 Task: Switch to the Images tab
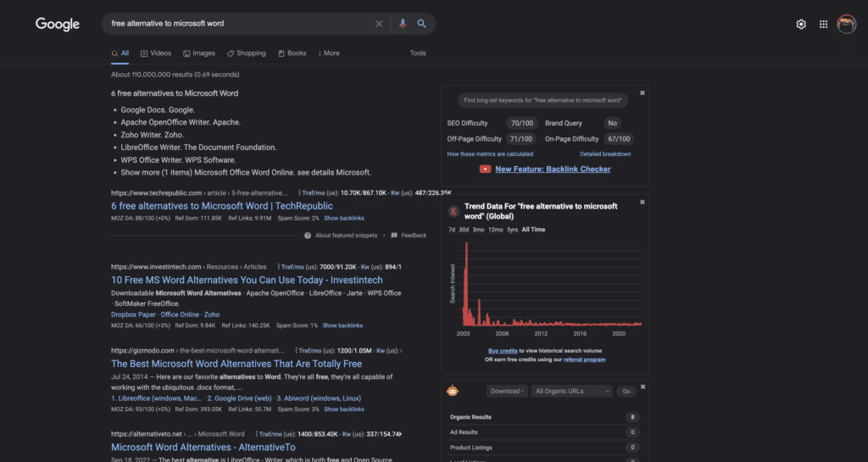coord(198,53)
